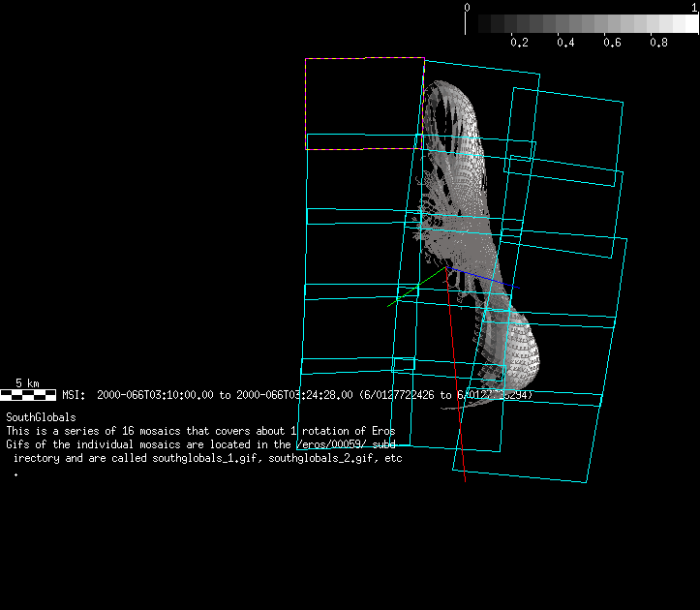Select the magenta dashed footprint rectangle
The width and height of the screenshot is (700, 610).
364,59
